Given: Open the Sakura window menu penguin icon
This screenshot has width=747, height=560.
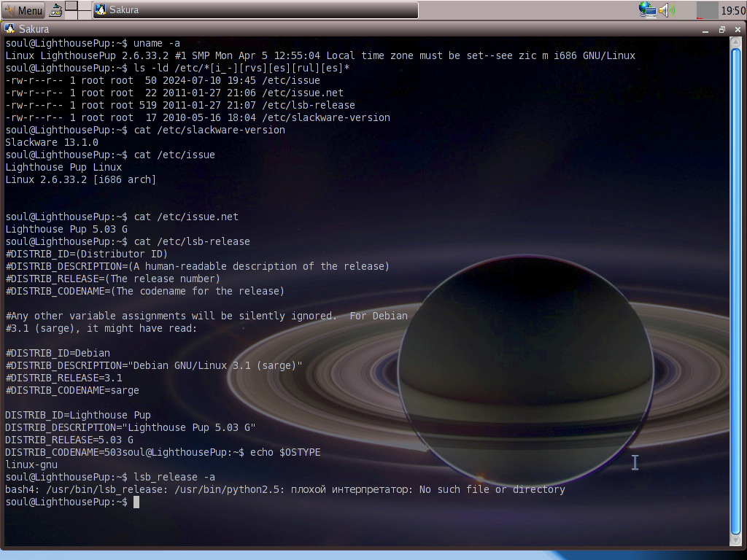Looking at the screenshot, I should pyautogui.click(x=9, y=28).
